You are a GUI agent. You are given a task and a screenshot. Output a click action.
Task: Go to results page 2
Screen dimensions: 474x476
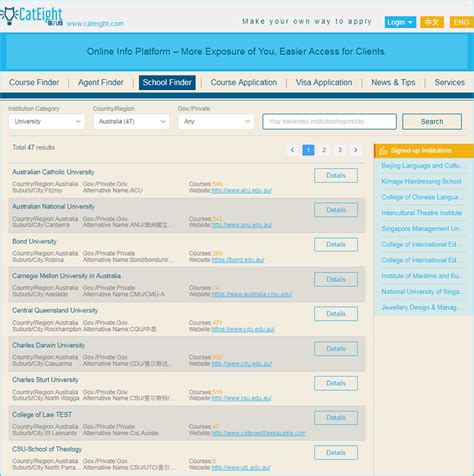click(324, 150)
